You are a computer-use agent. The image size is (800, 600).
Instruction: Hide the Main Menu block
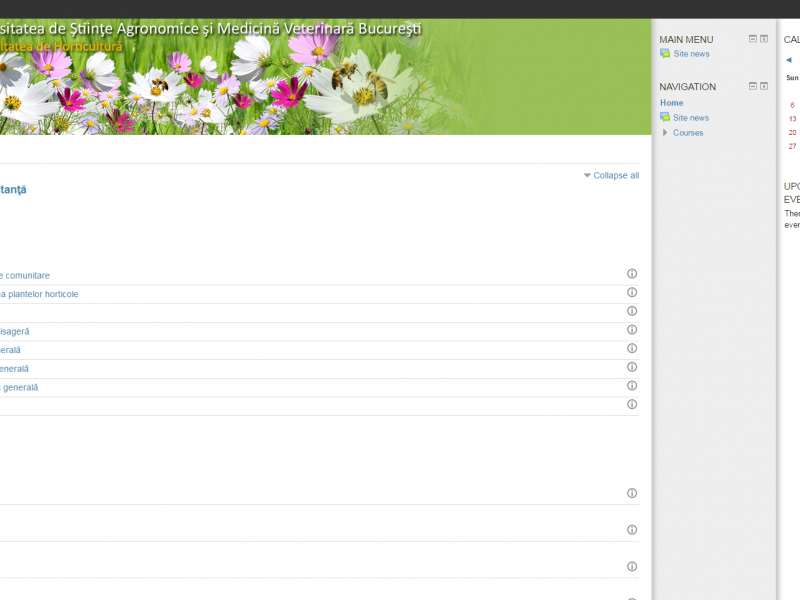tap(753, 39)
